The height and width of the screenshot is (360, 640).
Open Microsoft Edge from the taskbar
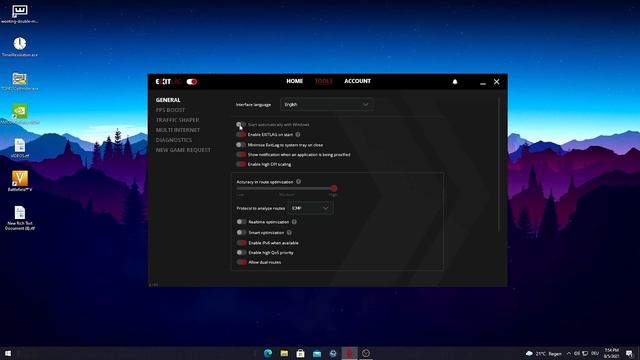coord(268,353)
